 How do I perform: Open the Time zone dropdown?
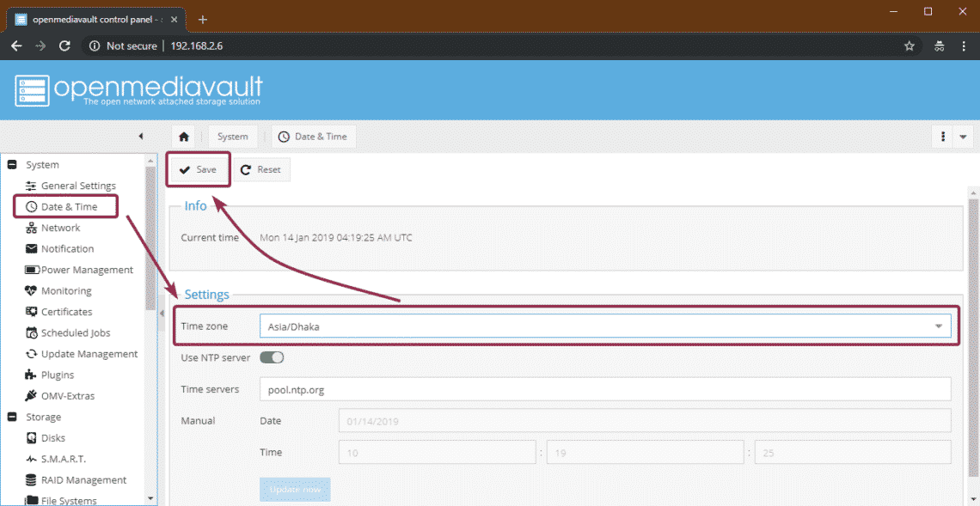tap(938, 326)
